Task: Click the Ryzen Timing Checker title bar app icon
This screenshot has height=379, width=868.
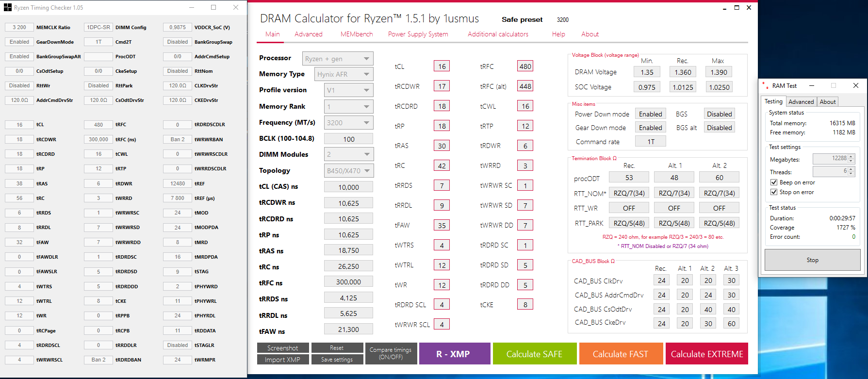Action: coord(7,7)
